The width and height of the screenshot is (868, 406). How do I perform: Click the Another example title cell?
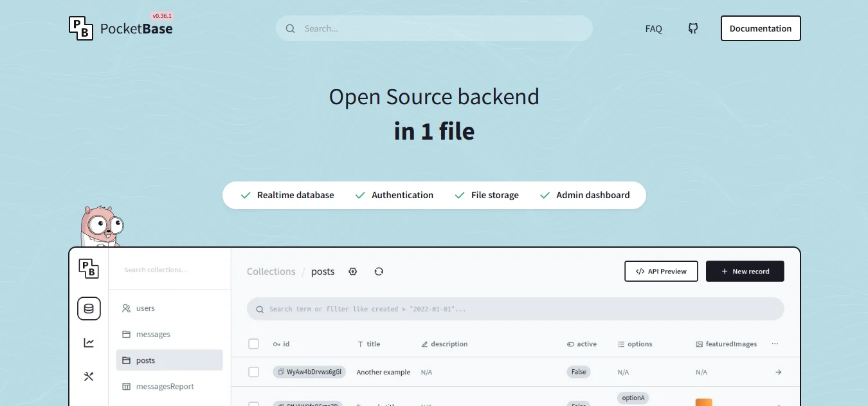tap(383, 372)
